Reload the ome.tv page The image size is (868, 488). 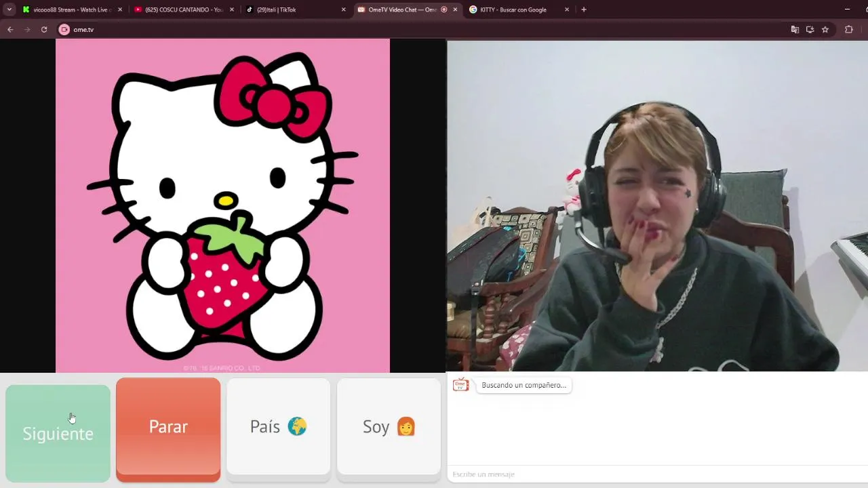(x=44, y=29)
